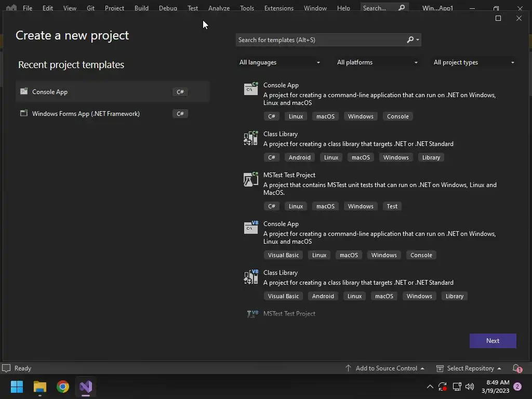Open the File menu
532x399 pixels.
(x=28, y=8)
